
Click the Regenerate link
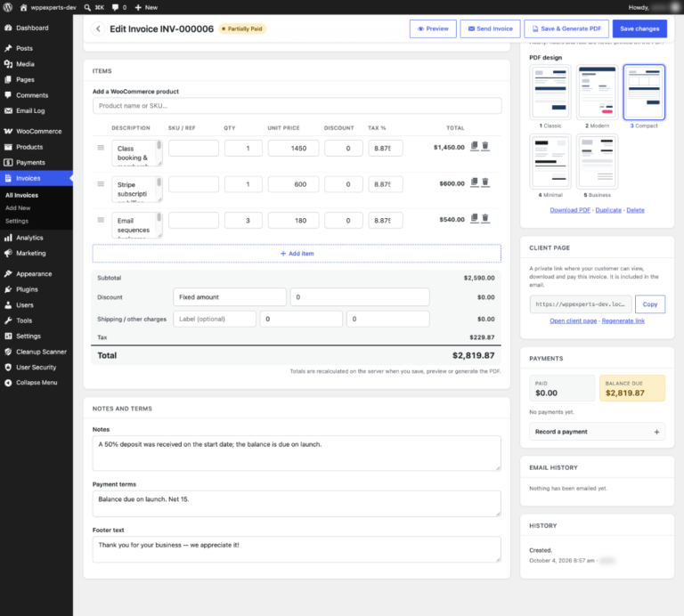(x=623, y=320)
